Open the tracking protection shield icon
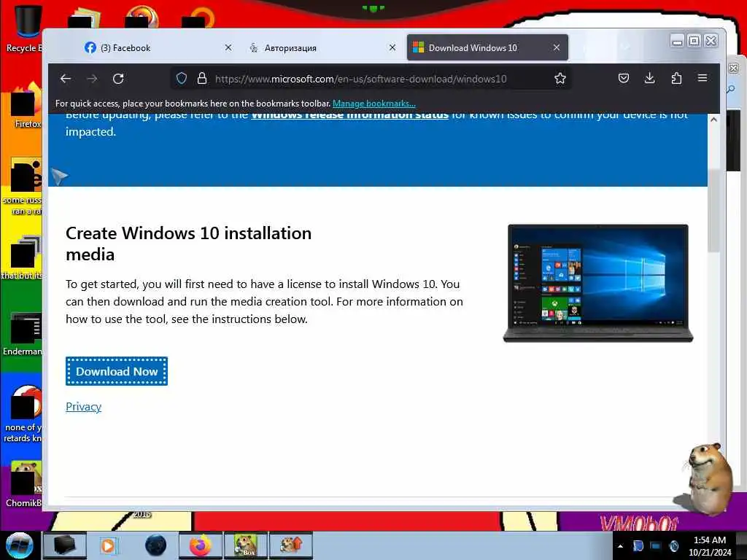The height and width of the screenshot is (560, 747). pyautogui.click(x=182, y=78)
